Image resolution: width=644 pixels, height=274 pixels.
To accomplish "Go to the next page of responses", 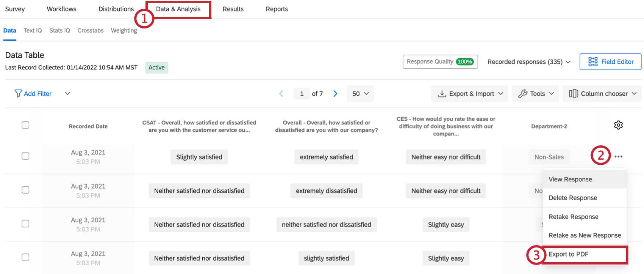I will point(335,94).
